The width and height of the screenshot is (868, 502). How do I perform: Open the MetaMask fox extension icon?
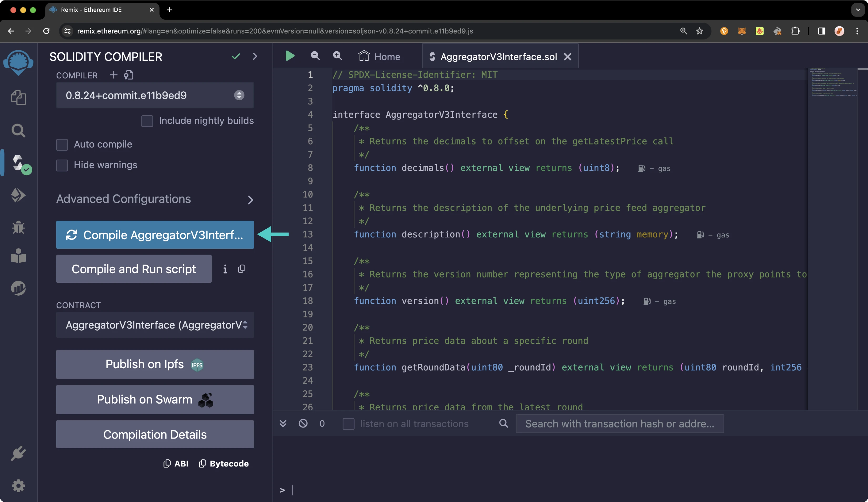click(x=741, y=31)
